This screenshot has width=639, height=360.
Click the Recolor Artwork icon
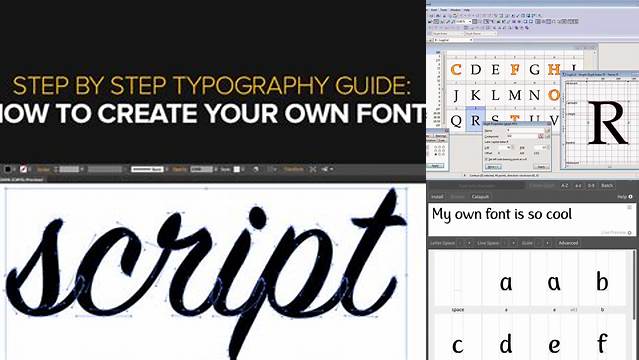[256, 169]
